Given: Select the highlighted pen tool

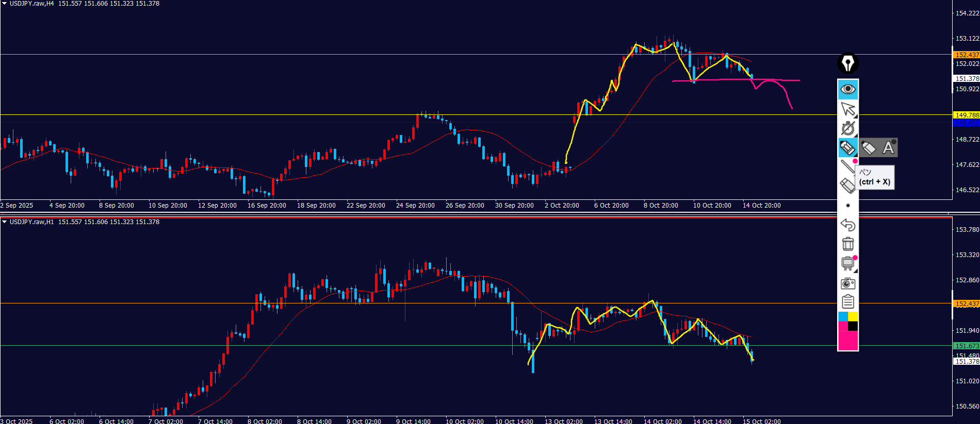Looking at the screenshot, I should click(x=847, y=148).
